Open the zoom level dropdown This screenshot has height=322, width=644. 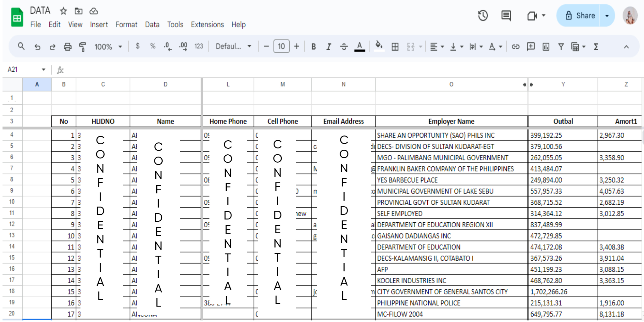click(108, 47)
